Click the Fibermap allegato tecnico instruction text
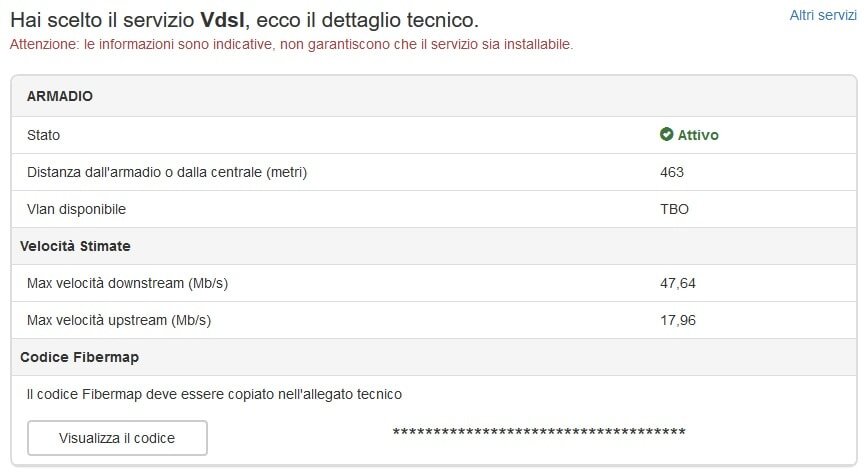 [x=214, y=394]
